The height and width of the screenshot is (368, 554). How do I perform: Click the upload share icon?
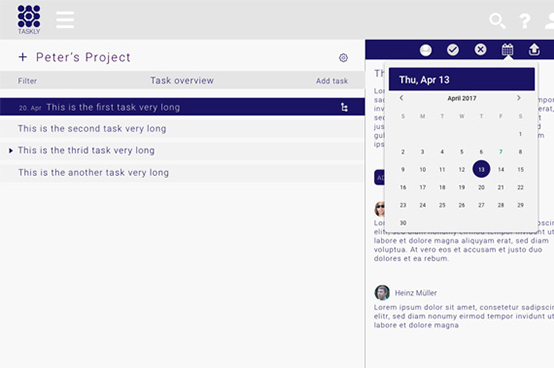click(534, 49)
